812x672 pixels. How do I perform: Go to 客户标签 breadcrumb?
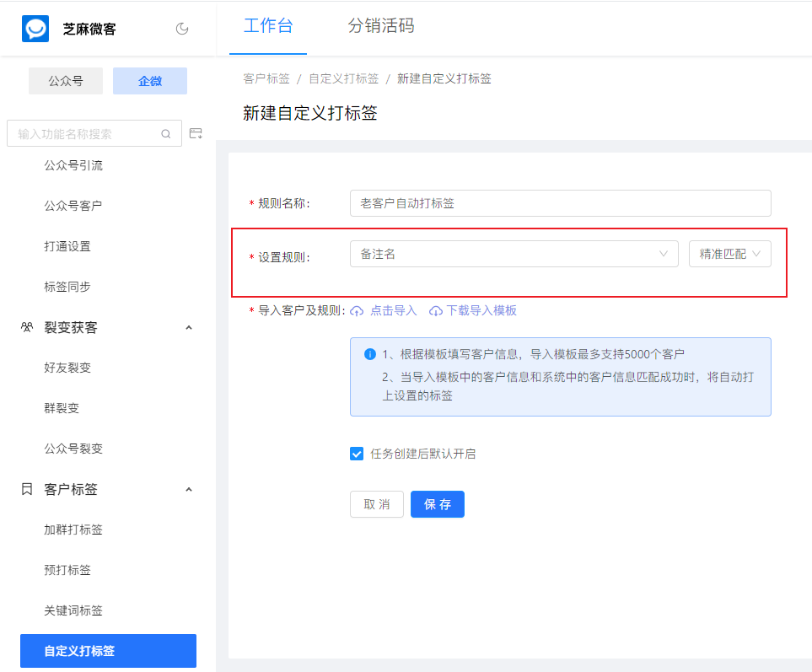click(266, 78)
